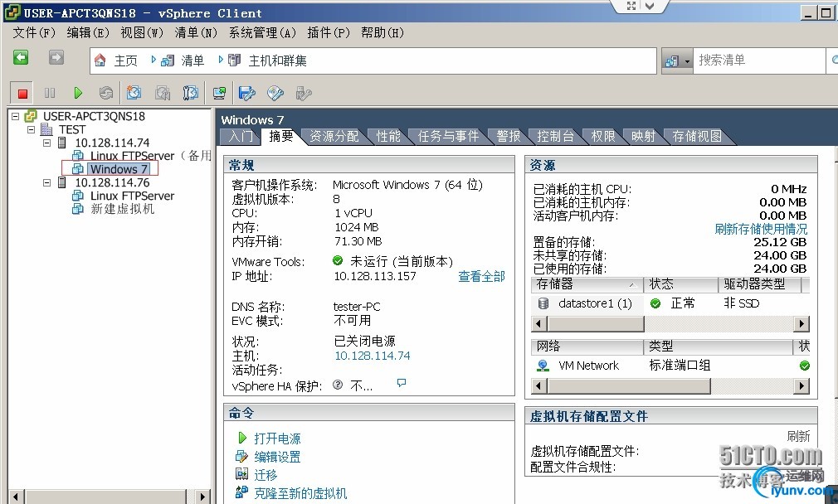The width and height of the screenshot is (838, 504).
Task: Select the 新建虚拟机 VM in tree
Action: [123, 209]
